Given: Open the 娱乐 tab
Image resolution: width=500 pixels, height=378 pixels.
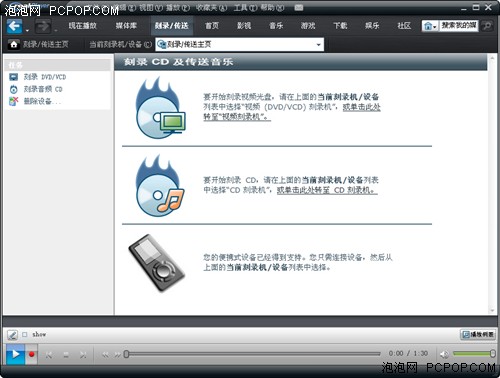Looking at the screenshot, I should [372, 26].
